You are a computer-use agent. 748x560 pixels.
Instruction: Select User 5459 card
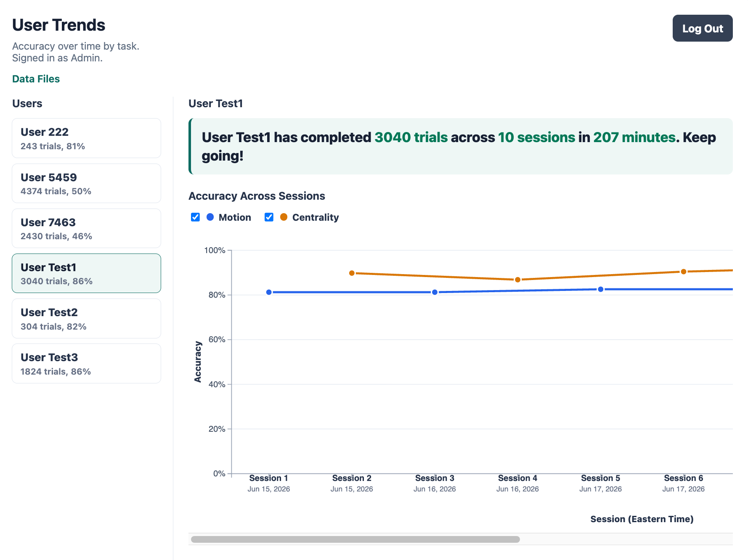(86, 183)
